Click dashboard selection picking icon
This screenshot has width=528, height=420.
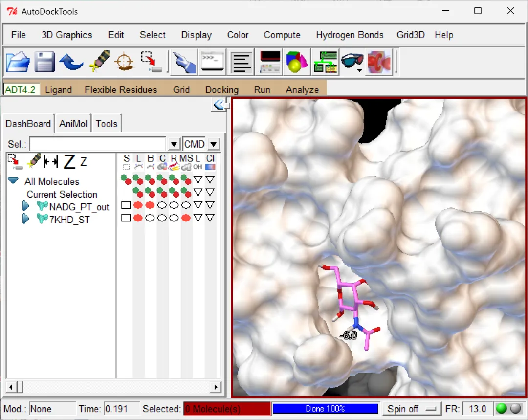click(15, 162)
